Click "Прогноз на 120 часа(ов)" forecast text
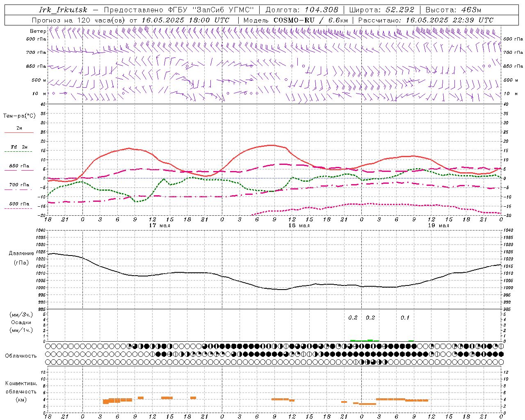The width and height of the screenshot is (525, 420). point(79,20)
